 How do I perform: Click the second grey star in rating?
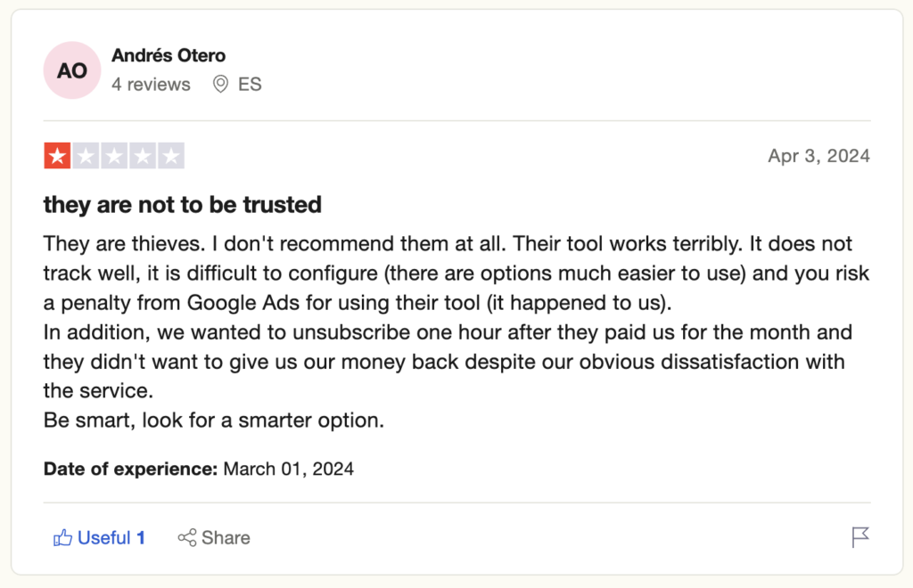tap(86, 157)
